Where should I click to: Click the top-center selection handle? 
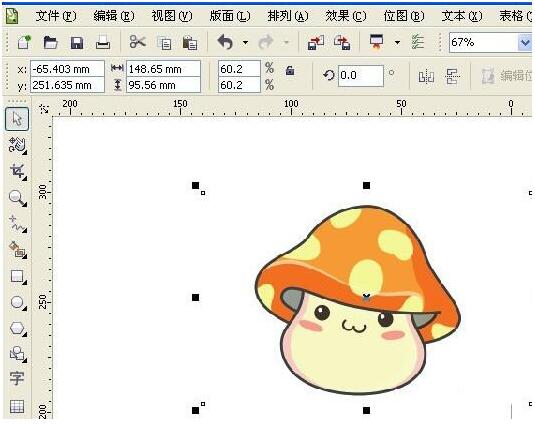(366, 185)
